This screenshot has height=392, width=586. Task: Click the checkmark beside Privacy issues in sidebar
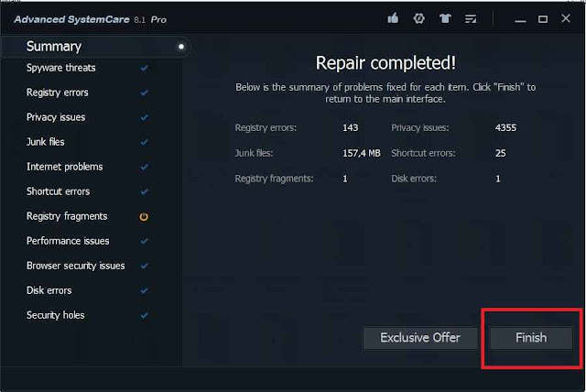pyautogui.click(x=145, y=117)
